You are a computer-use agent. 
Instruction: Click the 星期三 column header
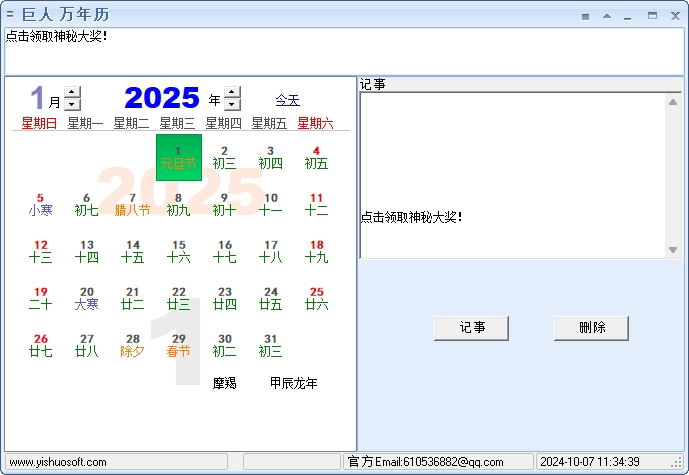(178, 123)
